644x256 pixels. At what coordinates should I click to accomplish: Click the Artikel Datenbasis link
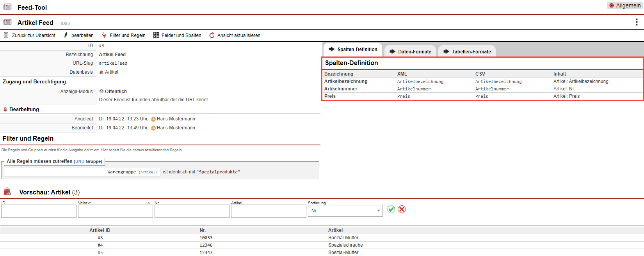[111, 72]
